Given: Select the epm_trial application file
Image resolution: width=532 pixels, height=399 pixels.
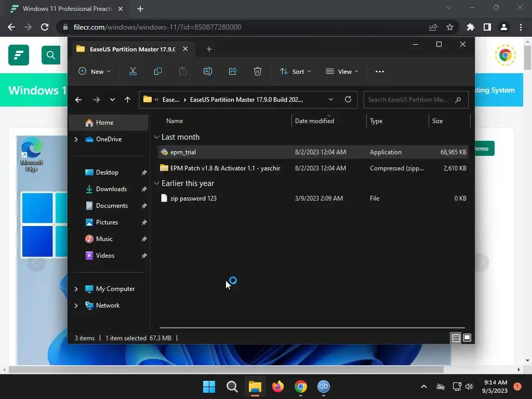Looking at the screenshot, I should [x=313, y=152].
